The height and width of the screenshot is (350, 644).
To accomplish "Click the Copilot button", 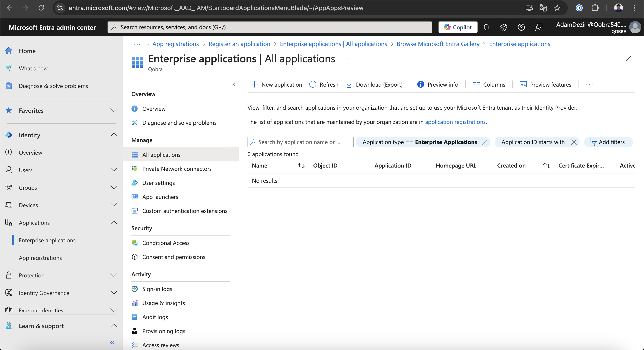I will coord(458,27).
